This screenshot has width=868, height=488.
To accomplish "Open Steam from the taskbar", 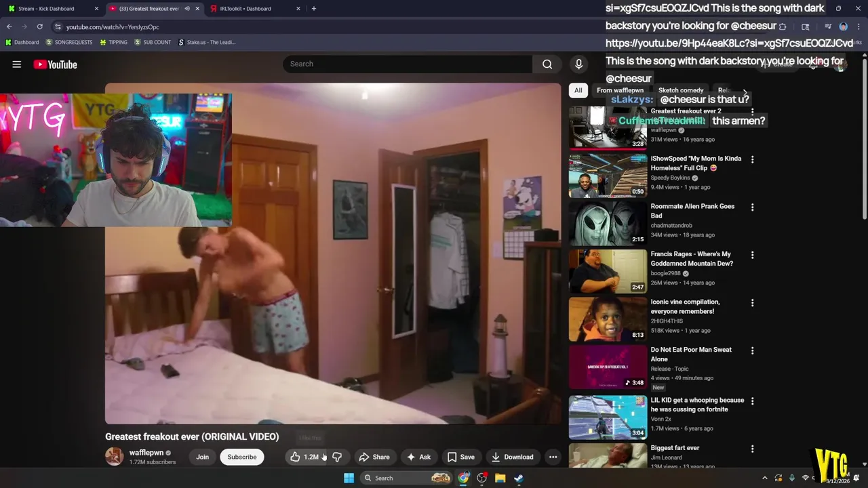I will [518, 478].
